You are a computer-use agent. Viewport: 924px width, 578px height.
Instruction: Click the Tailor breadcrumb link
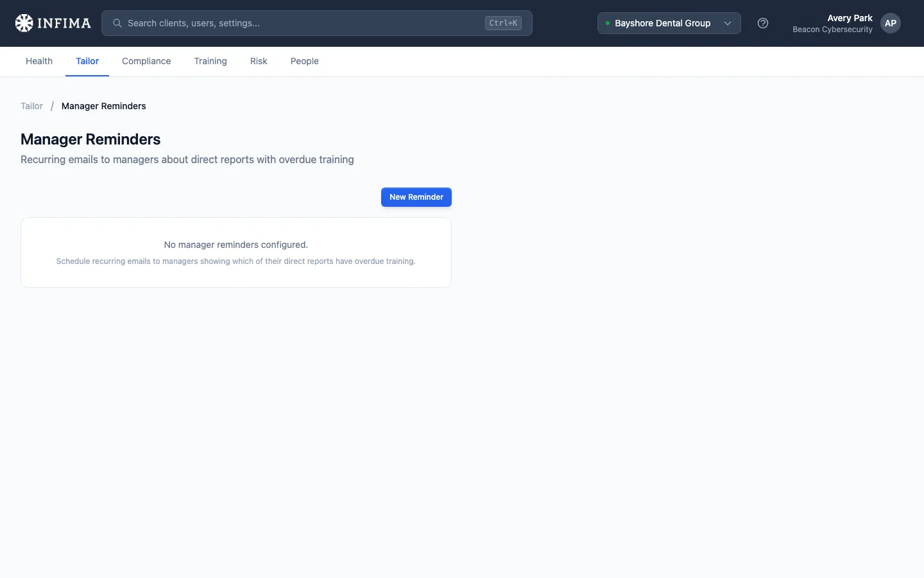point(31,106)
